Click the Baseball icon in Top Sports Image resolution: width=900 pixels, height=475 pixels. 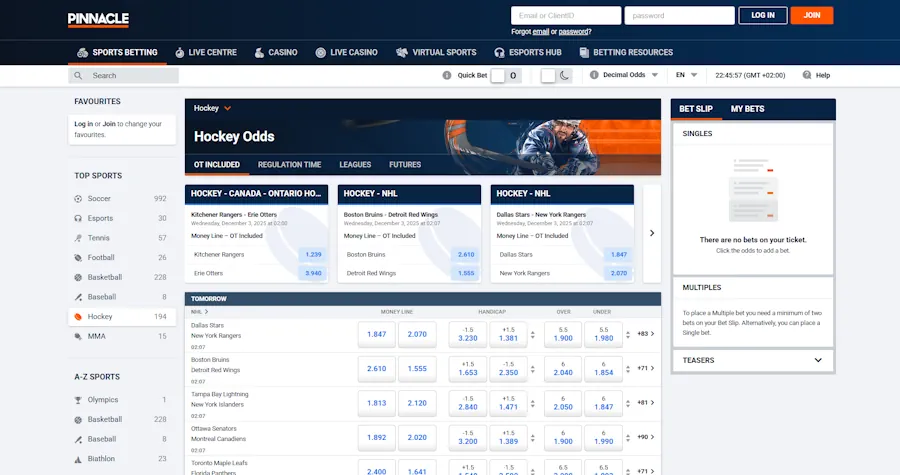78,297
